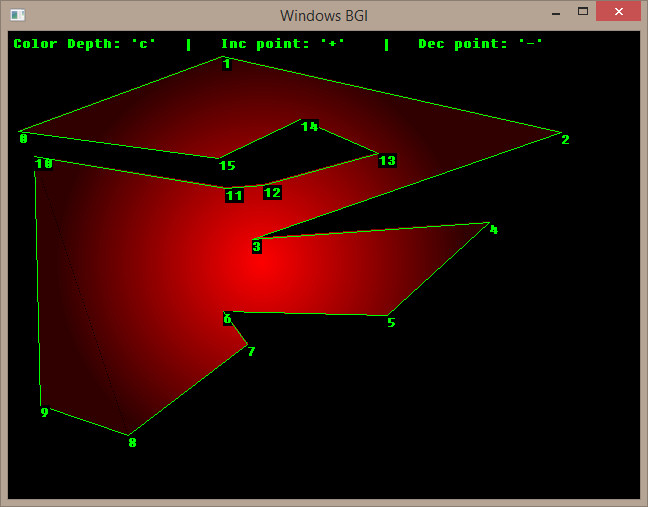
Task: Select the point labeled 11
Action: (234, 196)
